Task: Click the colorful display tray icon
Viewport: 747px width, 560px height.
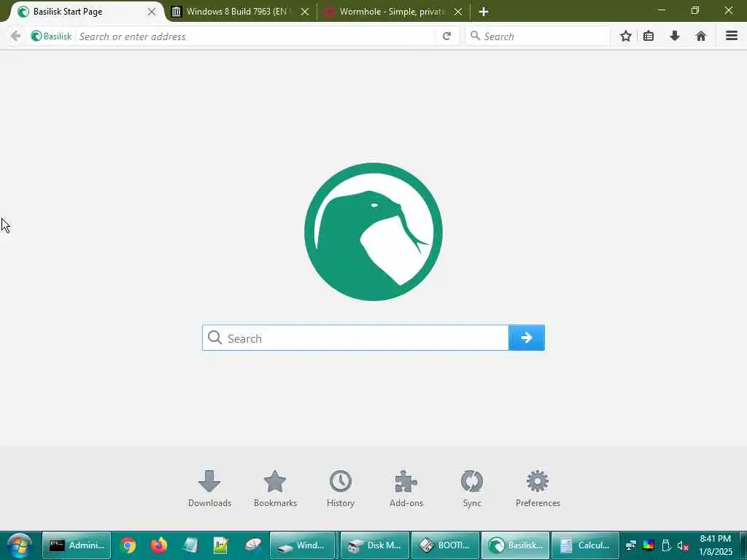Action: tap(649, 545)
